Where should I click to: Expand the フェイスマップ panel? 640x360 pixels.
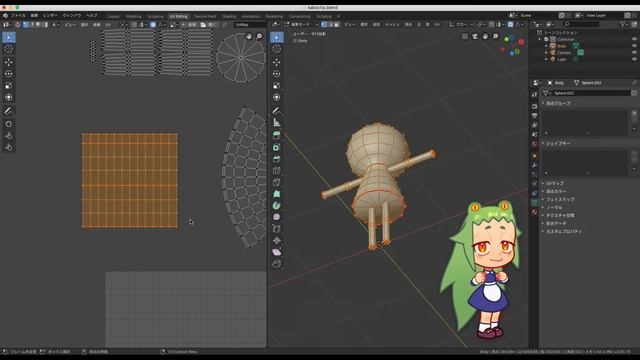(560, 200)
